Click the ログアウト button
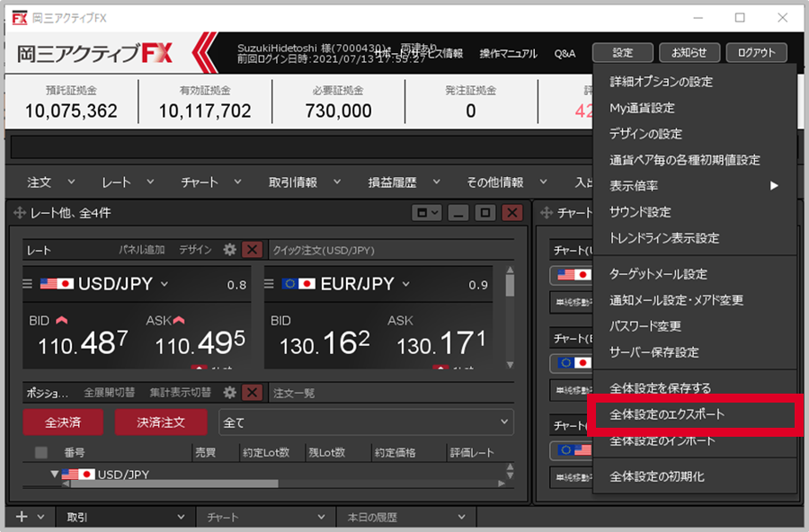Image resolution: width=809 pixels, height=532 pixels. (756, 53)
